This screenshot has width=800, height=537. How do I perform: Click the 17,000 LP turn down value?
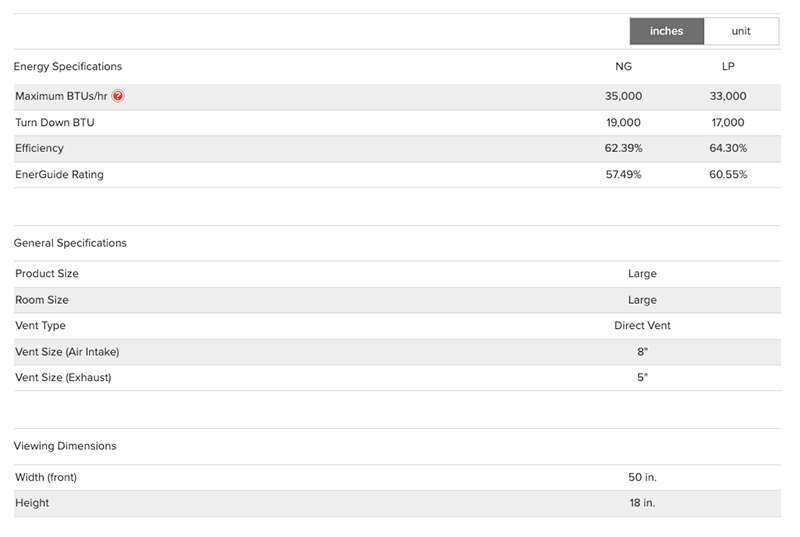[x=727, y=122]
